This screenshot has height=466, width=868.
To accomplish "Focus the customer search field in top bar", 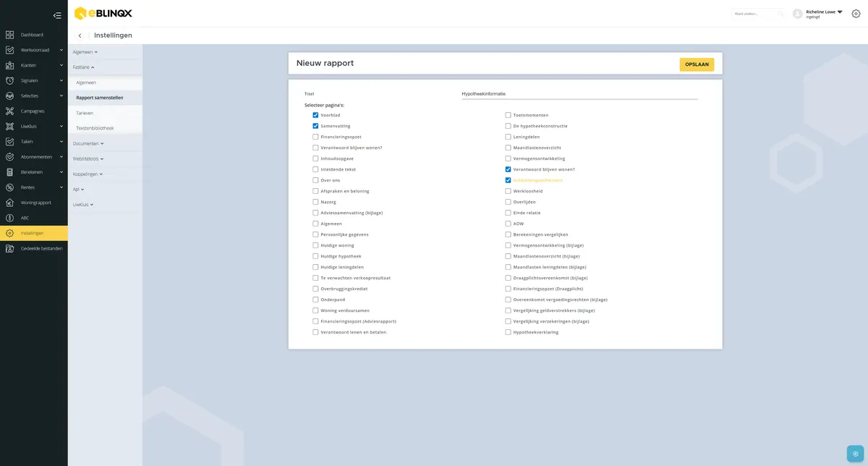I will (x=757, y=14).
